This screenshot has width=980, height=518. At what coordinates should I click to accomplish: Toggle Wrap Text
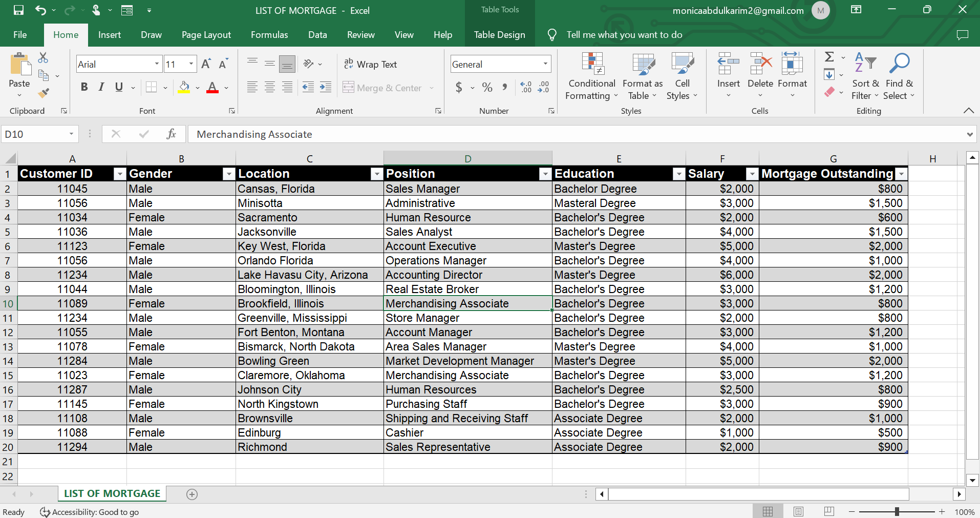click(370, 64)
